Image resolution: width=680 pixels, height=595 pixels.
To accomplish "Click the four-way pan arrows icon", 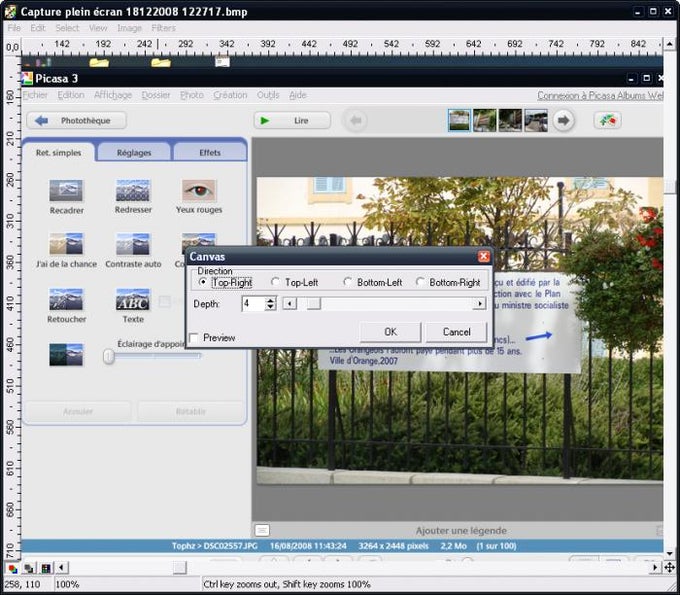I will [669, 567].
